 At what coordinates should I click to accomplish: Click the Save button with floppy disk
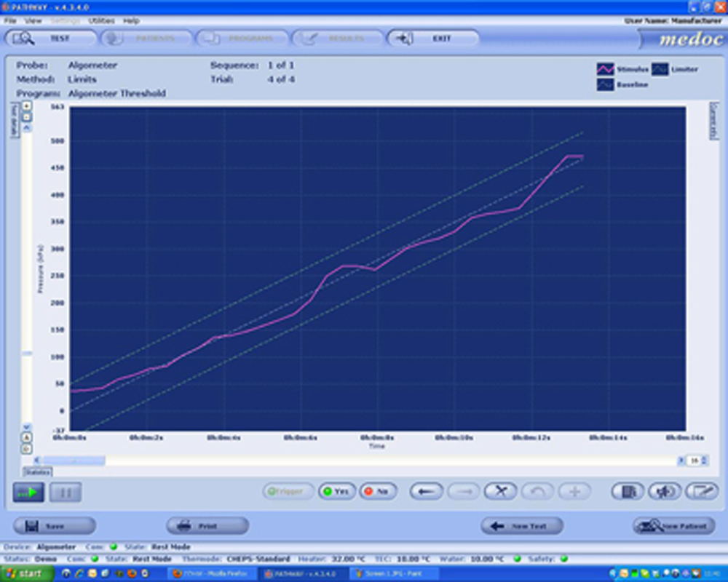[55, 526]
